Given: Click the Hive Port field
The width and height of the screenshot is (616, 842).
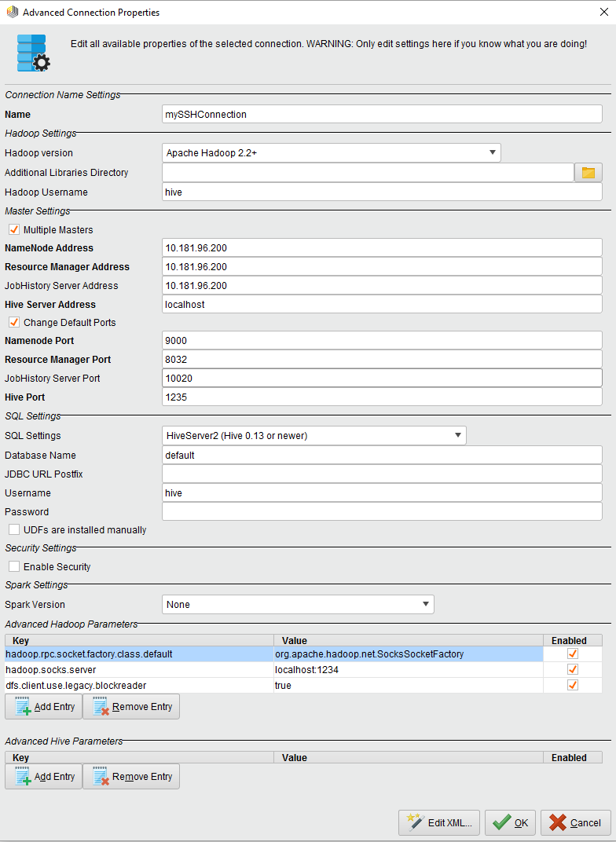Looking at the screenshot, I should (381, 397).
